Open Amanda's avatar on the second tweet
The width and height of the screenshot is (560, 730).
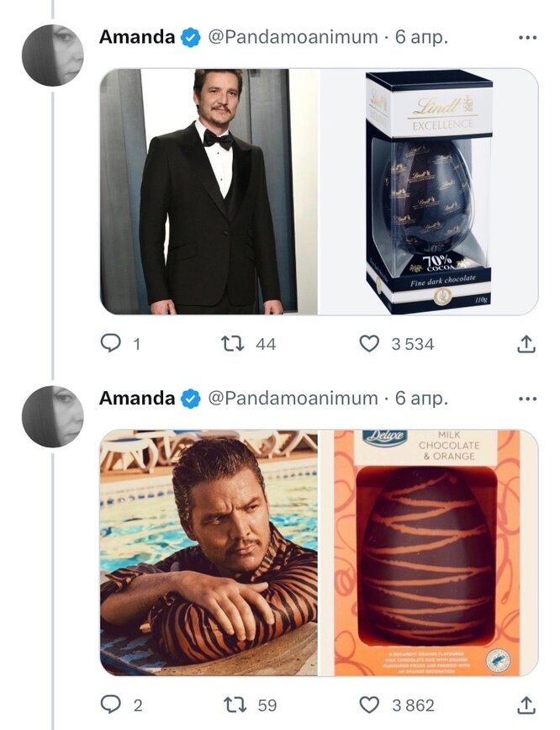tap(52, 416)
